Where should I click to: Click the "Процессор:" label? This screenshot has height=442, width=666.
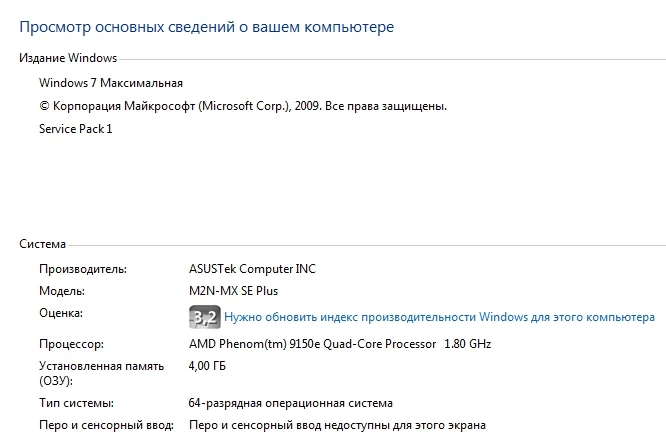coord(71,344)
